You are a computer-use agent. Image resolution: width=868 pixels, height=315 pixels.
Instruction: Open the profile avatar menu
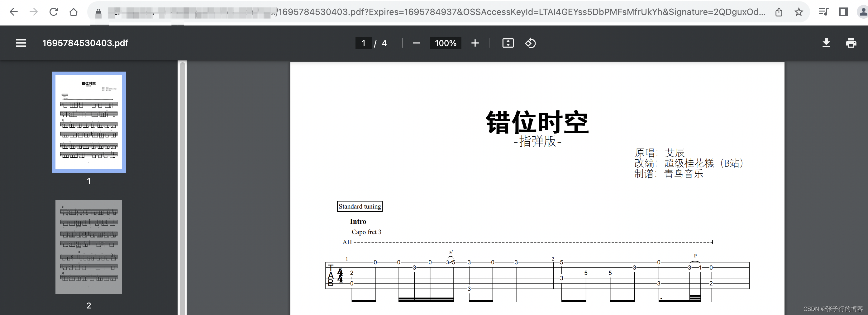(863, 12)
